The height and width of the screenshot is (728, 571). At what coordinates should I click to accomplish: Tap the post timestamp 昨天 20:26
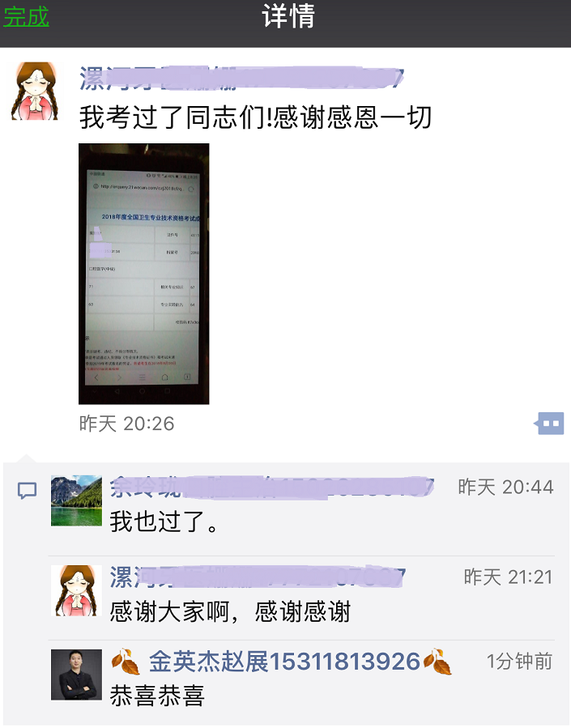pos(126,424)
